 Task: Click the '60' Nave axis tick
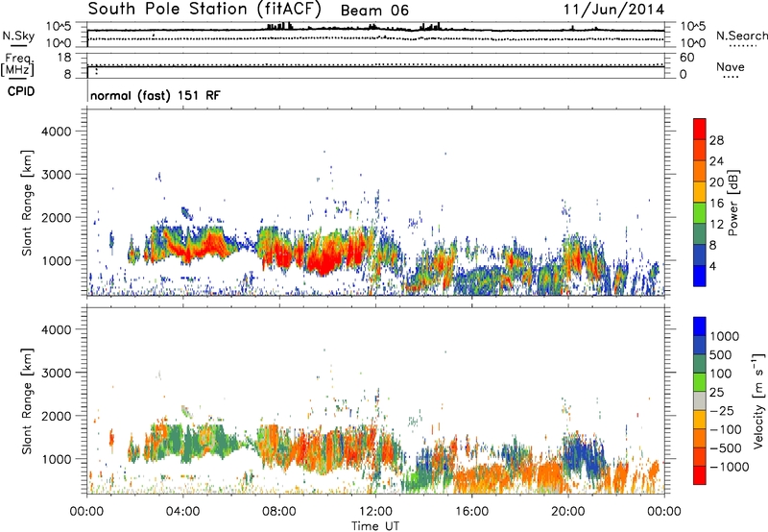(x=686, y=58)
